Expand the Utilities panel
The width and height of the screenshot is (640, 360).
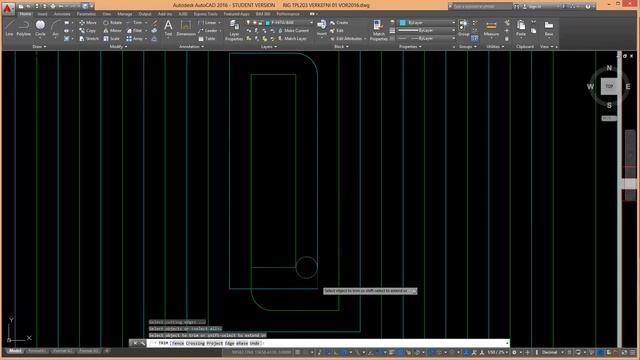pyautogui.click(x=495, y=47)
